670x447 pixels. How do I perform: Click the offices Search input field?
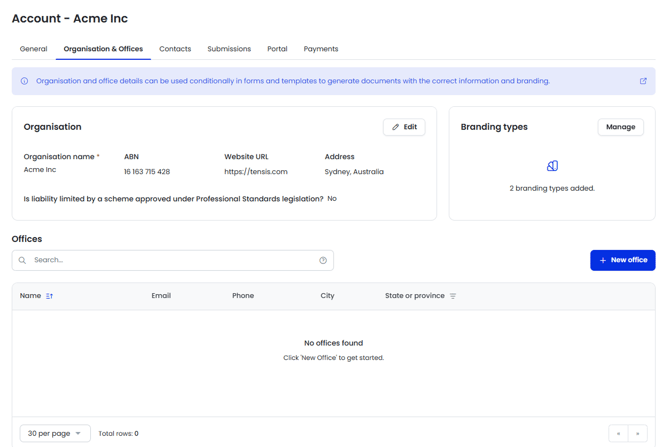tap(170, 260)
